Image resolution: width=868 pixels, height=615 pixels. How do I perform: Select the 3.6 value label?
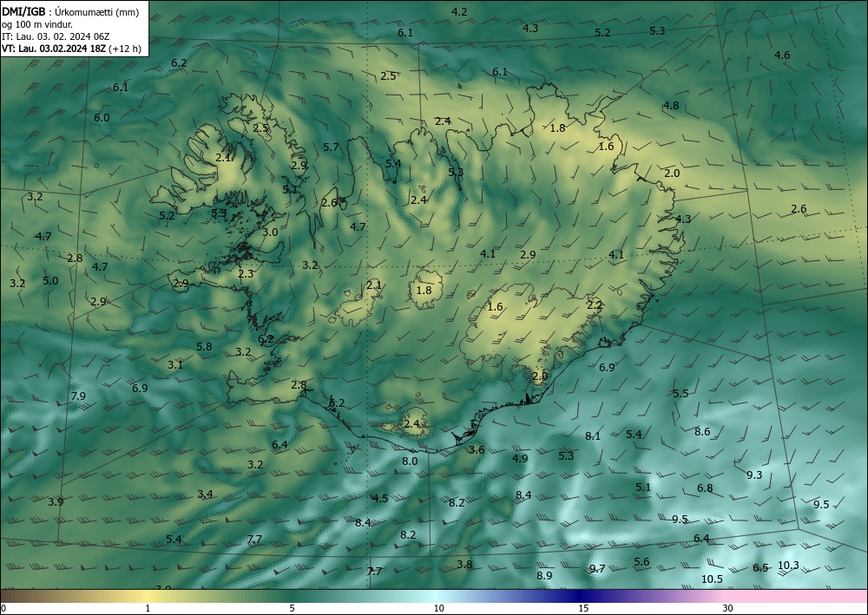[x=477, y=449]
